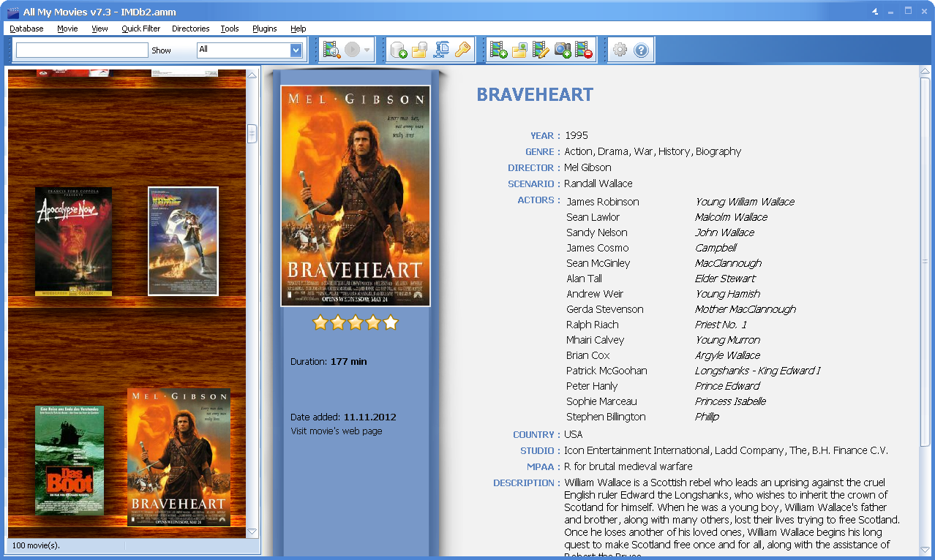The image size is (935, 560).
Task: Click the compress database clamp icon
Action: point(441,50)
